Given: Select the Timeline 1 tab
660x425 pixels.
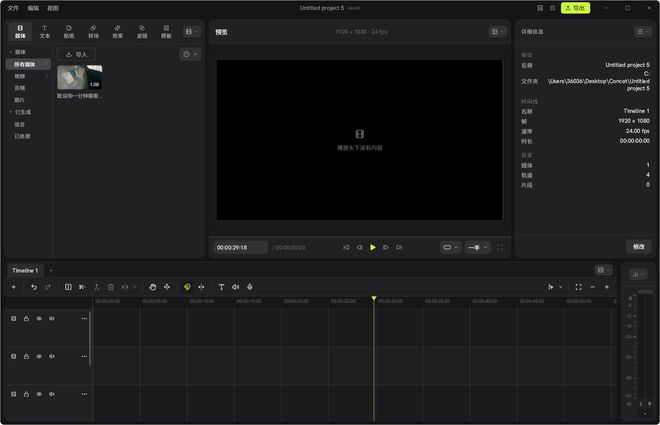Looking at the screenshot, I should pos(25,271).
